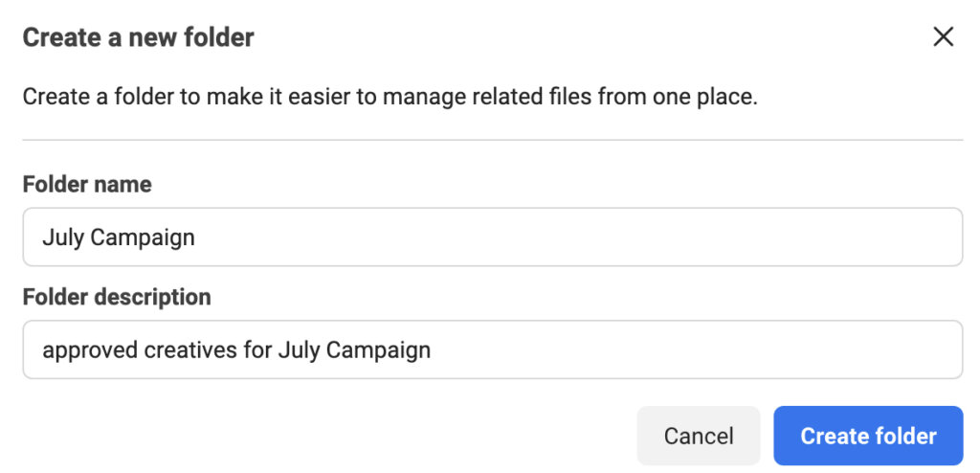This screenshot has width=980, height=473.
Task: Close the Create a new folder dialog
Action: [x=944, y=37]
